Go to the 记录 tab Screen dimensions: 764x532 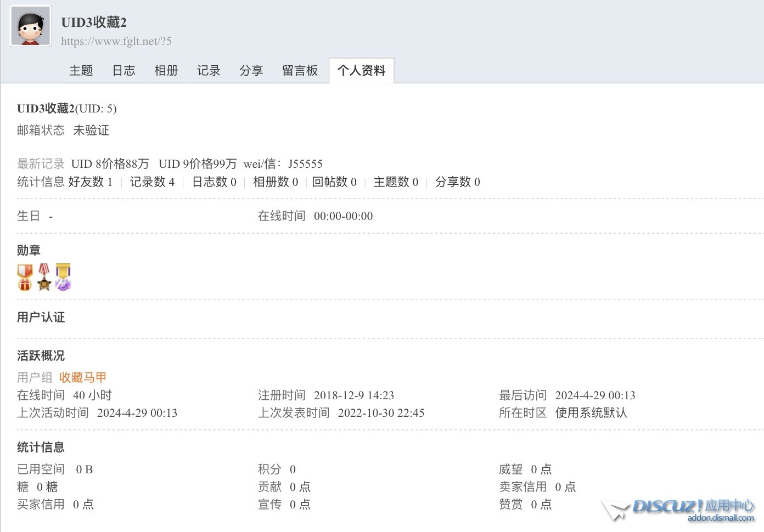point(209,70)
